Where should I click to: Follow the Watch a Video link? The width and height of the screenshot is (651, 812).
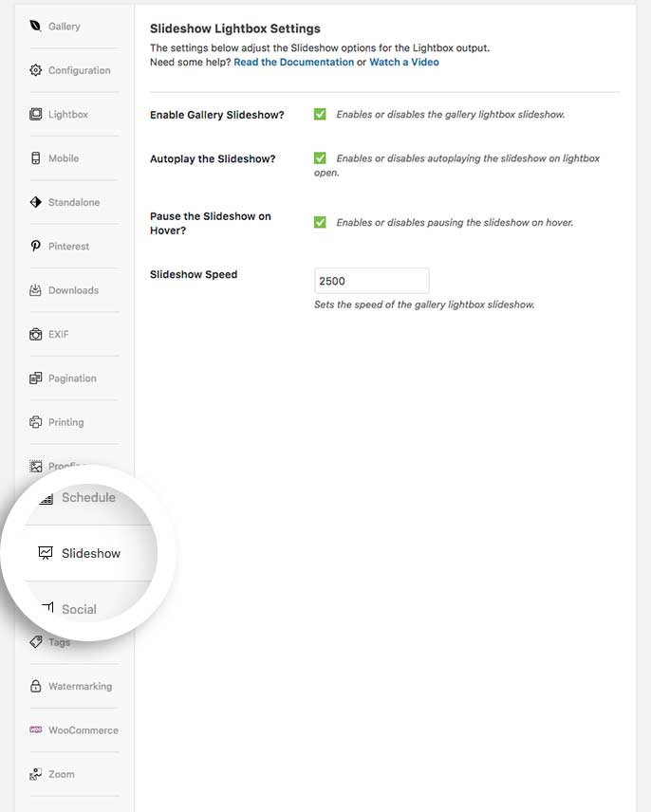click(x=403, y=63)
